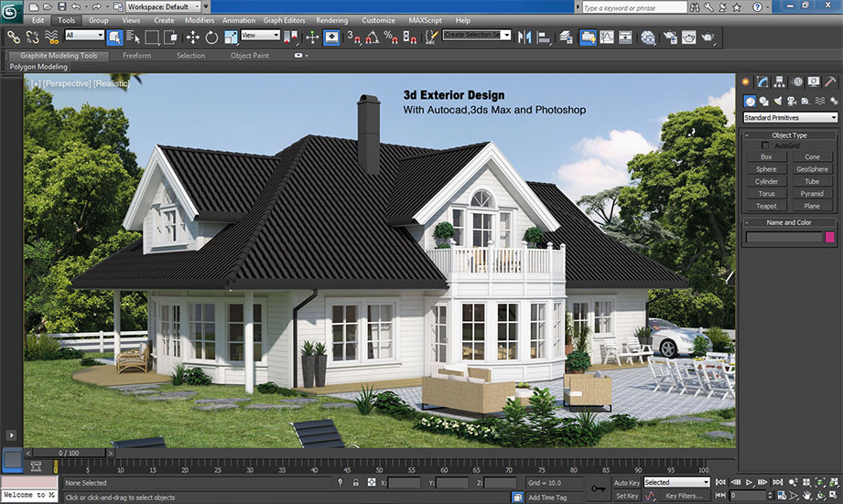Create a Teapot primitive button
The height and width of the screenshot is (504, 843).
coord(767,206)
